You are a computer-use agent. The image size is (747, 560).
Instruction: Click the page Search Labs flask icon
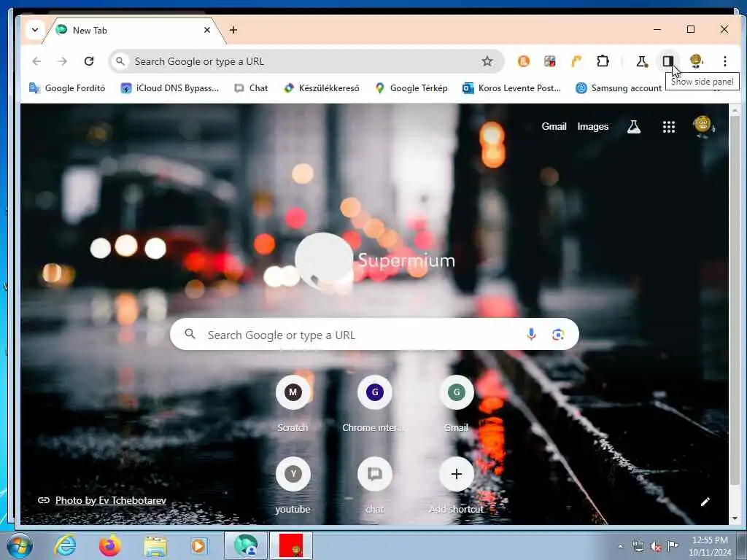click(634, 127)
